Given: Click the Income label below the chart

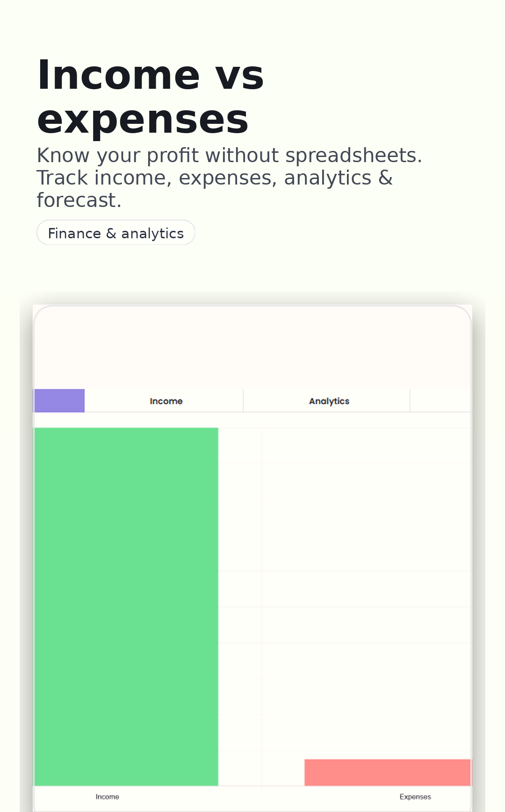Looking at the screenshot, I should (107, 797).
